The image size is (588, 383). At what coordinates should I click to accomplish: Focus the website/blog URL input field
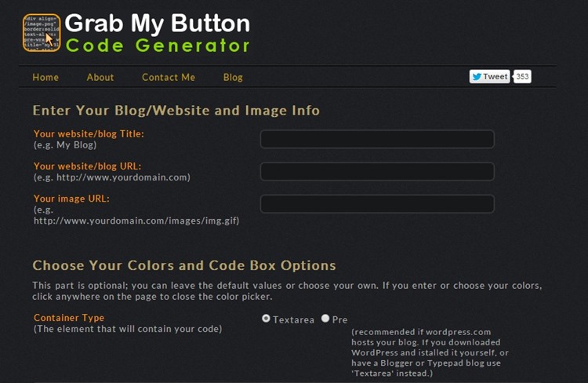pyautogui.click(x=377, y=172)
